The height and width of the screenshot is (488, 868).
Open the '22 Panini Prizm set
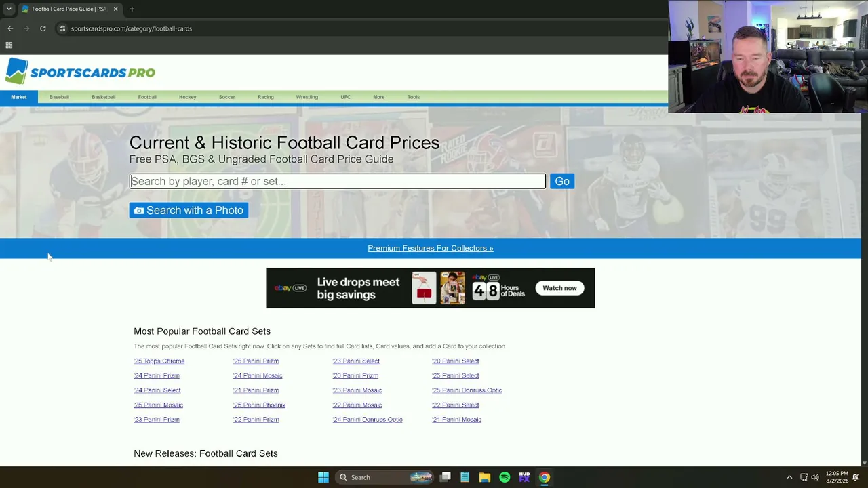(256, 420)
